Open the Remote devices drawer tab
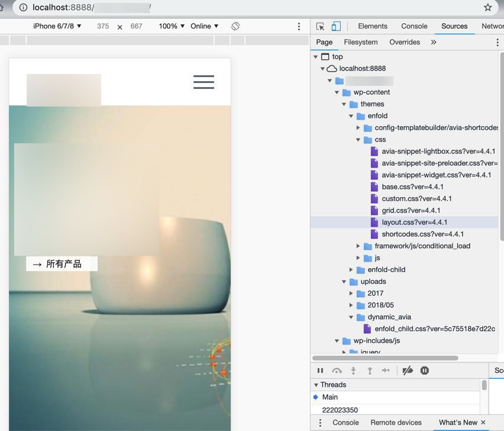 click(396, 423)
